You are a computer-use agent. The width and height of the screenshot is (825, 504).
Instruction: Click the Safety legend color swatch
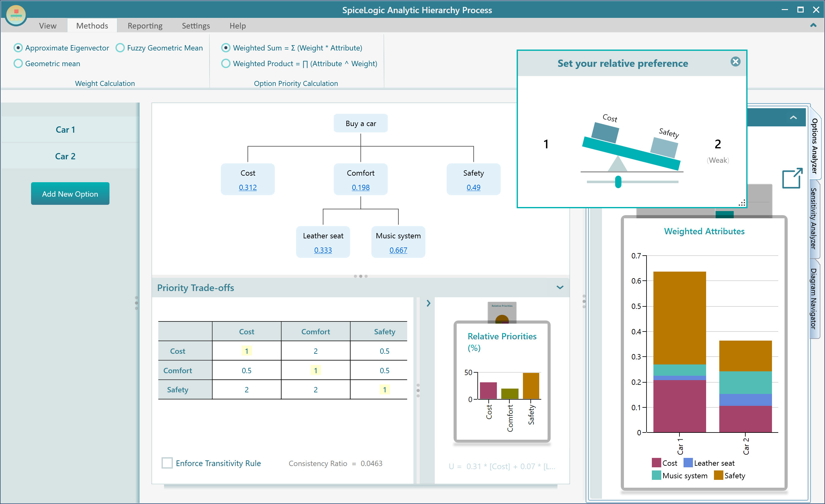(x=719, y=475)
